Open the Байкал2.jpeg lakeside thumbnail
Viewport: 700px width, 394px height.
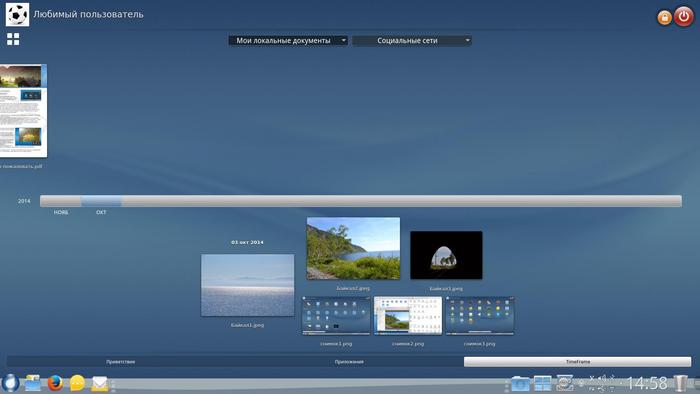(x=353, y=249)
